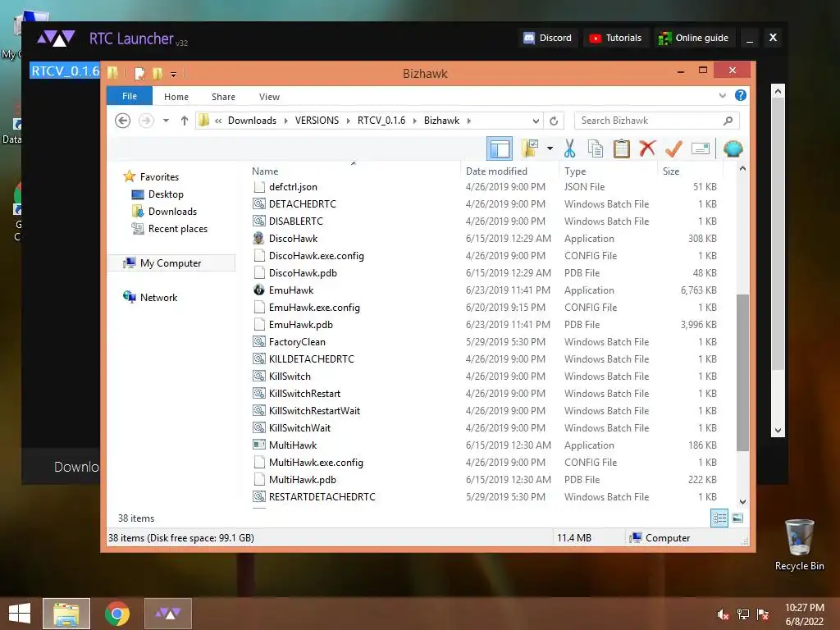Select Desktop in the navigation pane
The image size is (840, 630).
166,194
